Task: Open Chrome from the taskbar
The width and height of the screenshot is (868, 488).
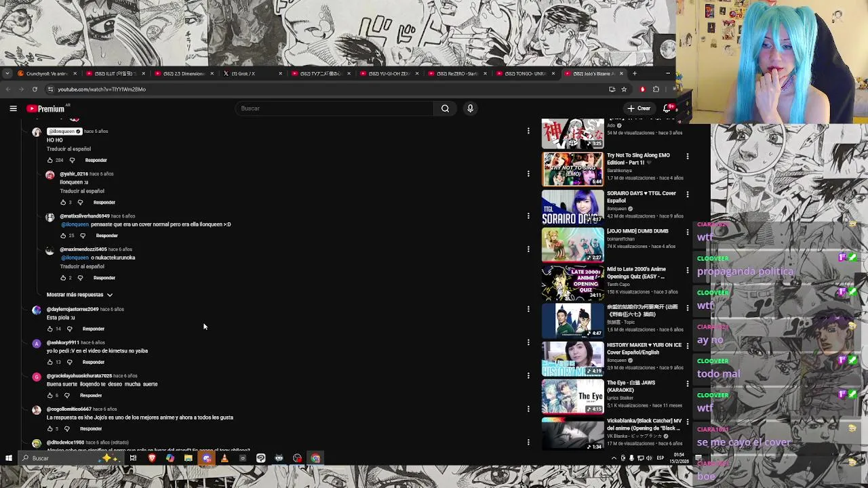Action: 315,458
